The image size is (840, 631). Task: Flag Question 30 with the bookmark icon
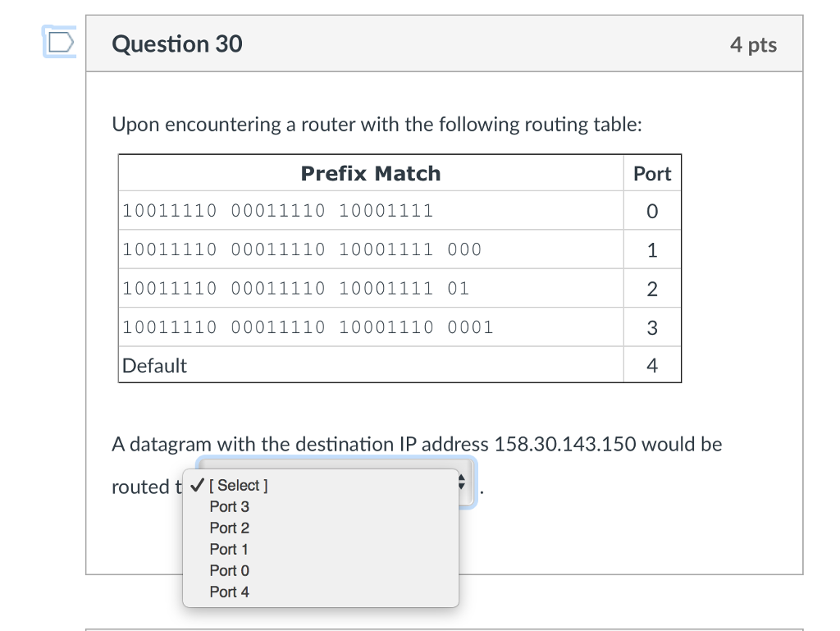(x=60, y=42)
